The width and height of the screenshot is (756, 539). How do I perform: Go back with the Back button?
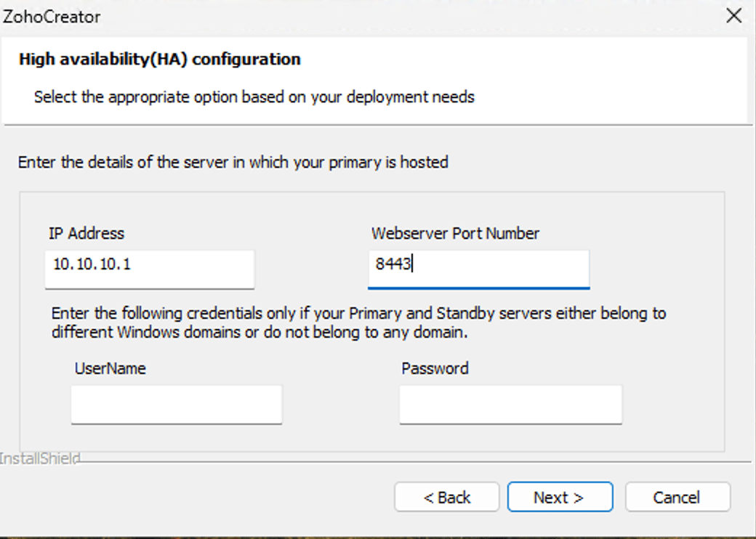(447, 498)
